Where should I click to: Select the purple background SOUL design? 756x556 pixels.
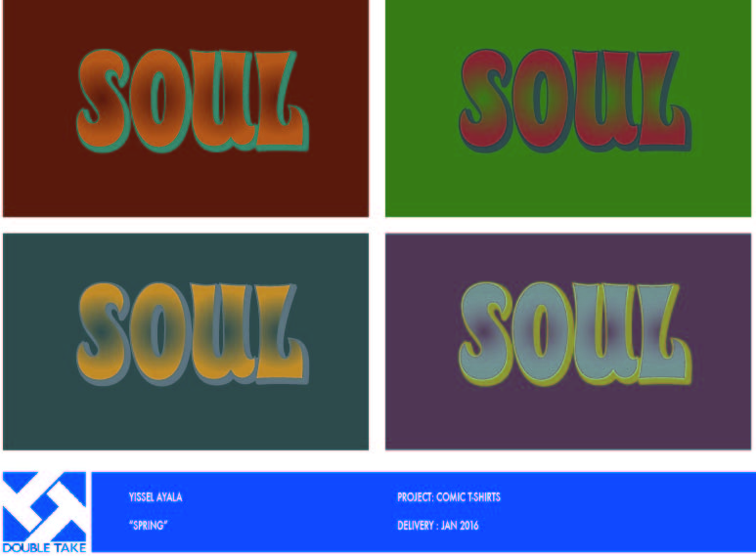568,342
